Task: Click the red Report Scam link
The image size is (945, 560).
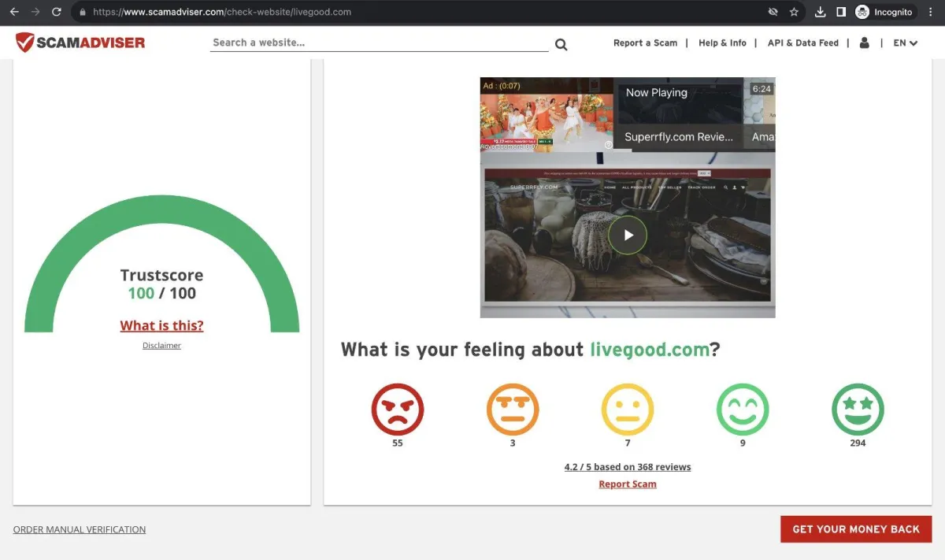Action: tap(628, 484)
